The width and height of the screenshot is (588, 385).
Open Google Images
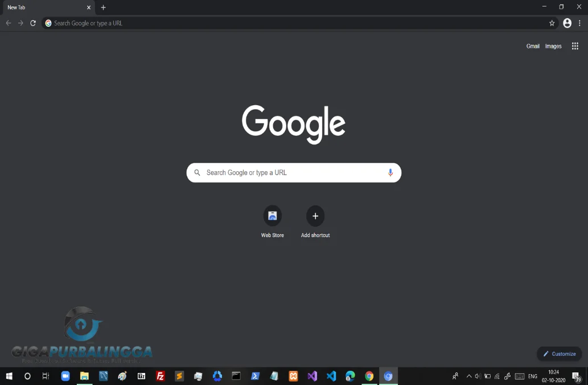pos(553,46)
